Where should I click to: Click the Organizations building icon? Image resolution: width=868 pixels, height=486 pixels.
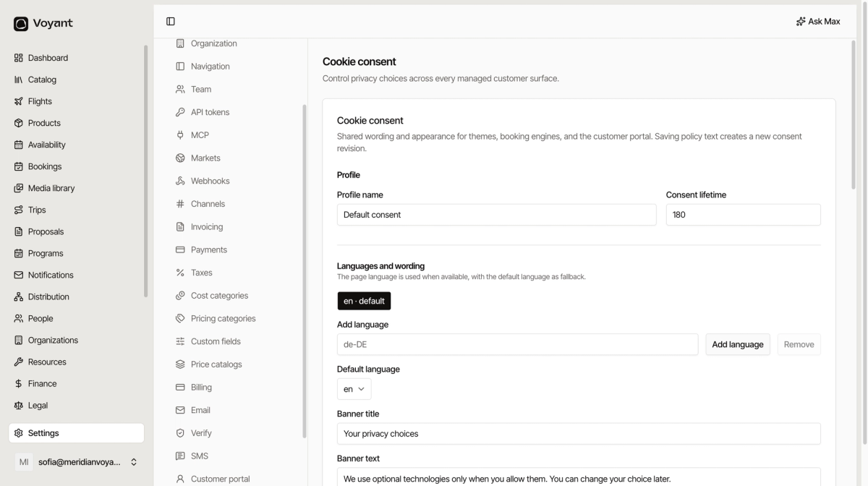click(x=19, y=340)
